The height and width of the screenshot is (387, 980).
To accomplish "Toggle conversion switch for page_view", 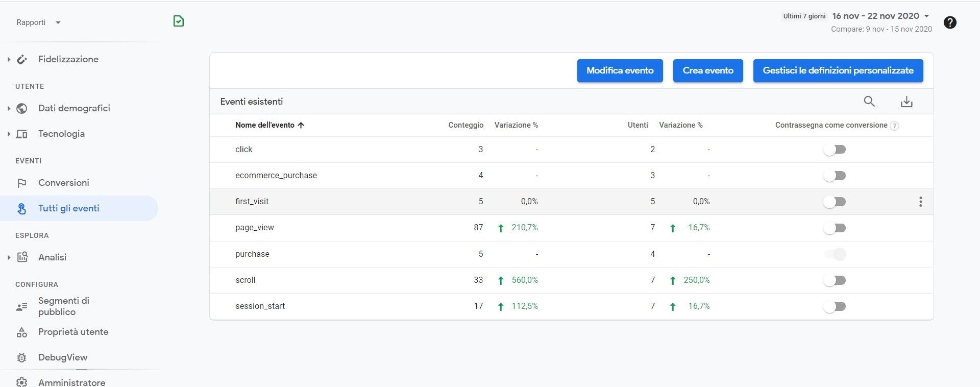I will [835, 228].
